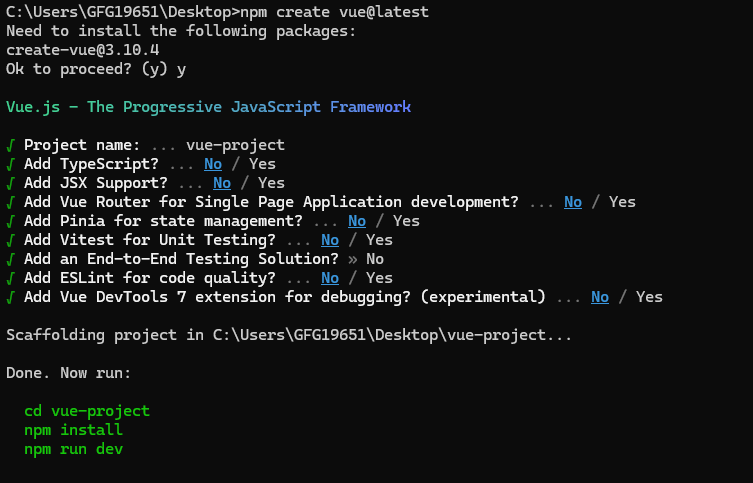Click the checkmark beside Project name
Screen dimensions: 753x483
click(x=10, y=145)
